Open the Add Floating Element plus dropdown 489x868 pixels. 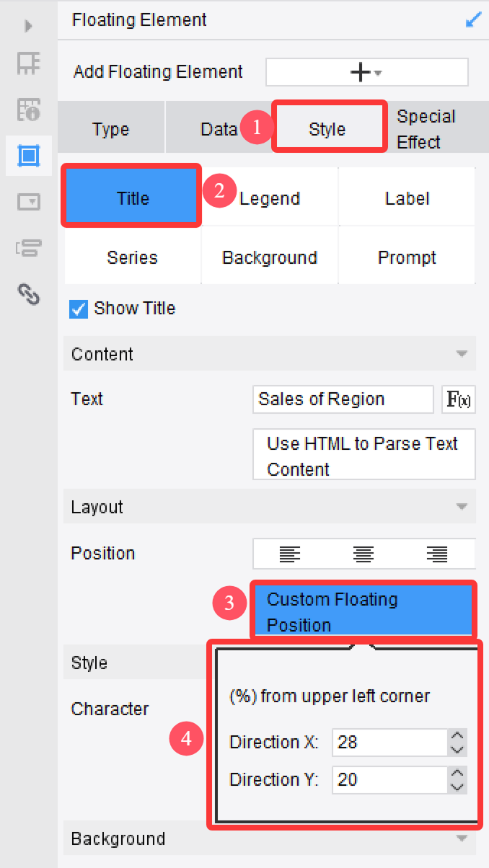click(366, 71)
